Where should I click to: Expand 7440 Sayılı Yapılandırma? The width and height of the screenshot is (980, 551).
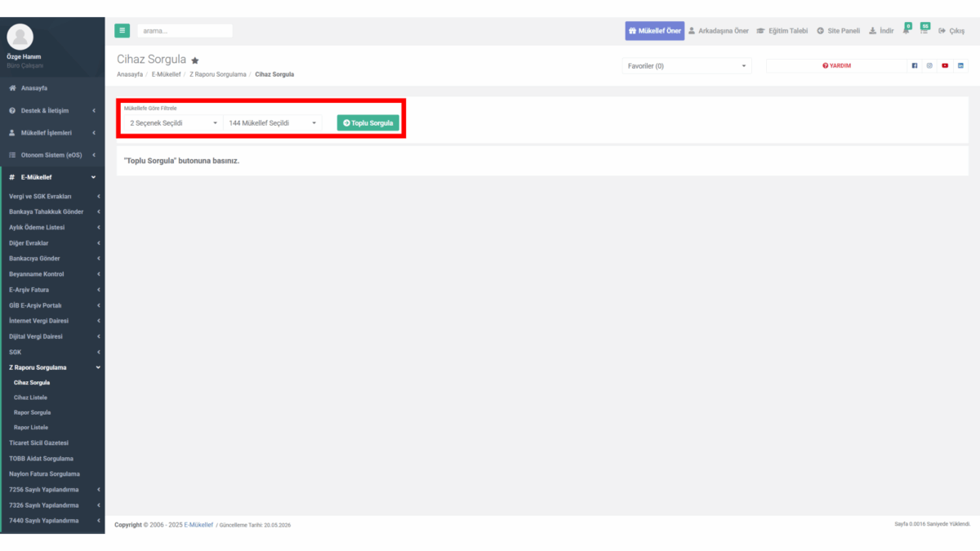click(x=52, y=520)
